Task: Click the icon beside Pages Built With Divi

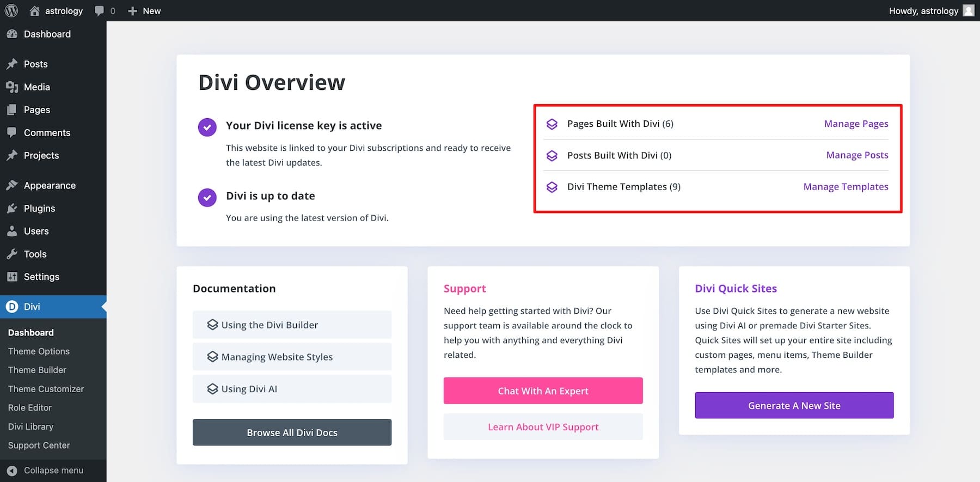Action: click(552, 124)
